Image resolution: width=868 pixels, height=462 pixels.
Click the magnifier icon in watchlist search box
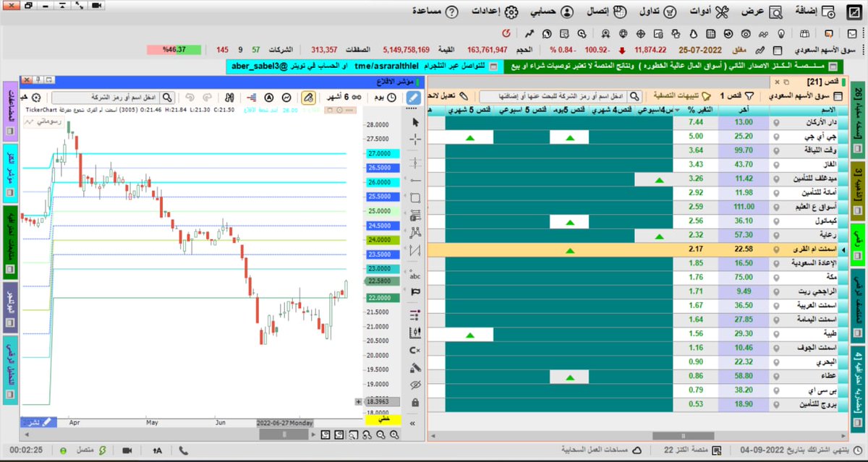point(634,96)
